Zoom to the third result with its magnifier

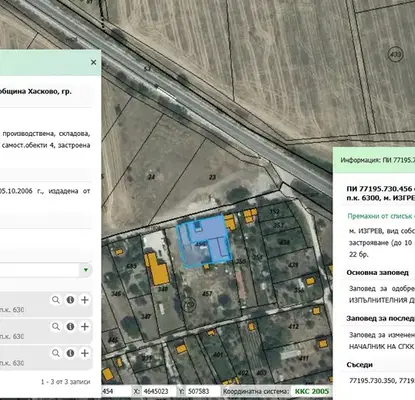pyautogui.click(x=56, y=353)
